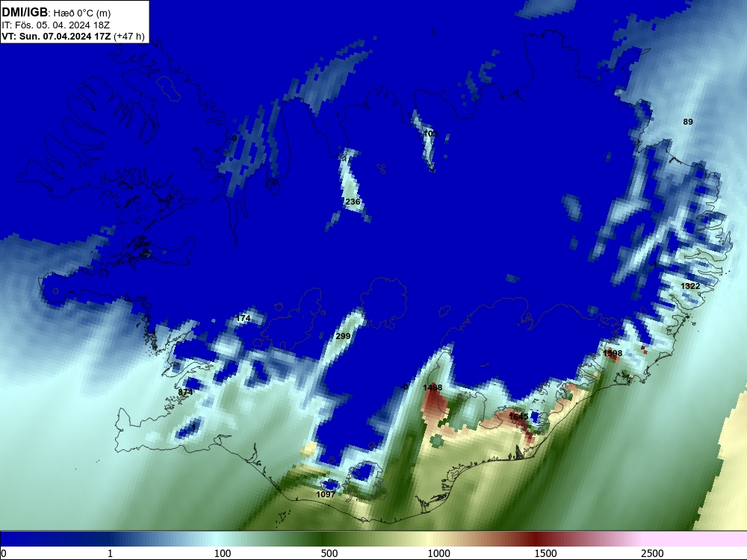Click the 1 label on the color scale
This screenshot has height=560, width=747.
[x=110, y=553]
